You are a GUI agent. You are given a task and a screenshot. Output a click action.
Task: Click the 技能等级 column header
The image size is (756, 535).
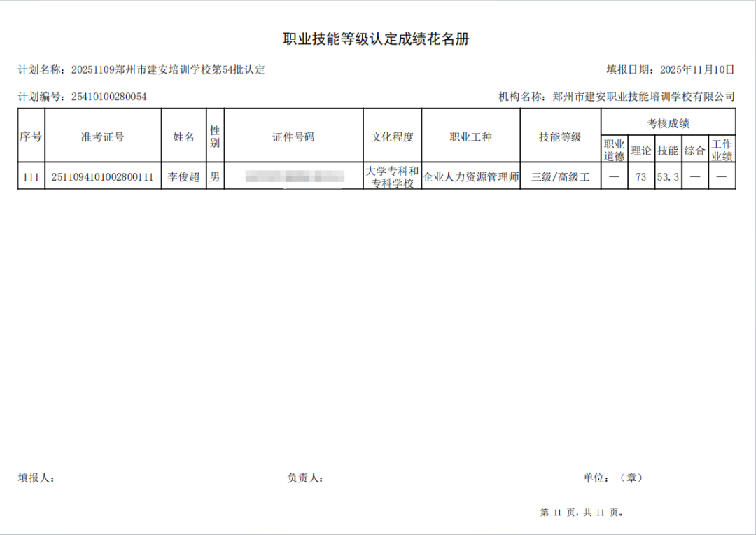point(560,137)
